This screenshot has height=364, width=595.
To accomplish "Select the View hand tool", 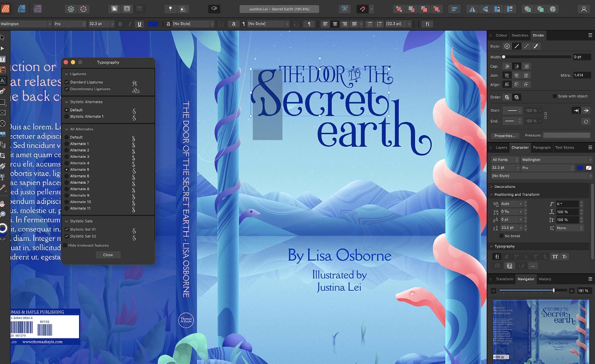I will tap(3, 203).
